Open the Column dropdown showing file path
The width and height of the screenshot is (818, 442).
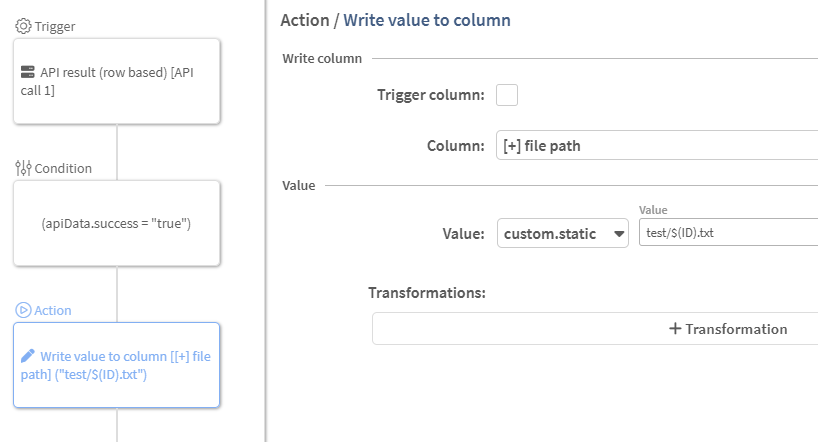(x=656, y=146)
